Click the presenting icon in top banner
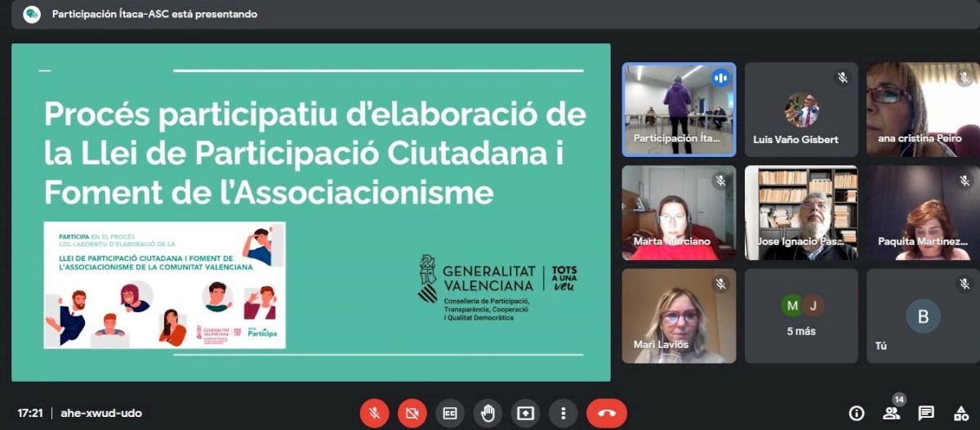This screenshot has width=980, height=430. (32, 14)
